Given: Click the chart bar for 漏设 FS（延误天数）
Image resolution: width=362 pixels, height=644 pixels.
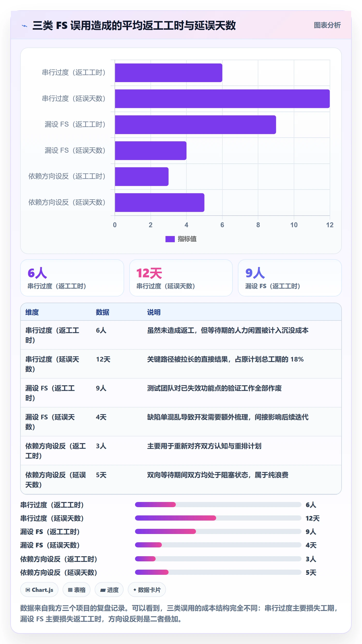Looking at the screenshot, I should click(151, 151).
